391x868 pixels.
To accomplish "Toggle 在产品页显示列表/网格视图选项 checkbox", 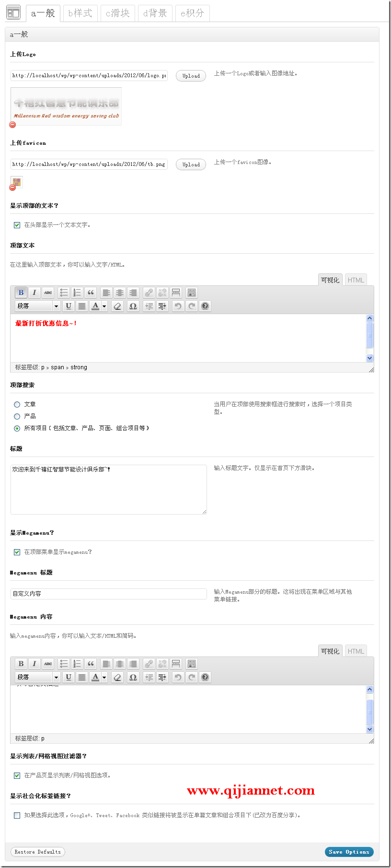I will click(17, 775).
